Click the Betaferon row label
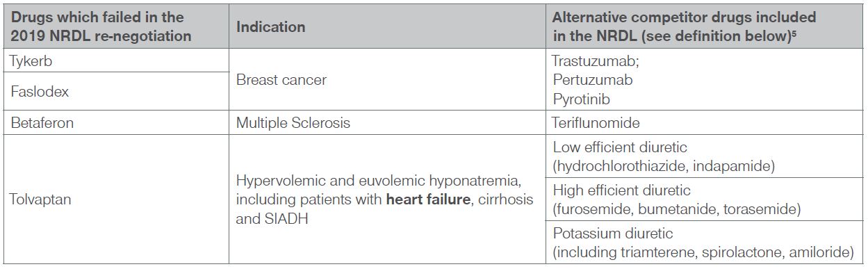 click(x=115, y=122)
